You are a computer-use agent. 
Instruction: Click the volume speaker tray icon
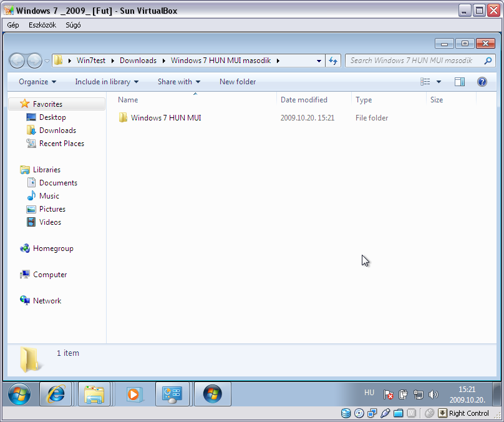coord(434,395)
